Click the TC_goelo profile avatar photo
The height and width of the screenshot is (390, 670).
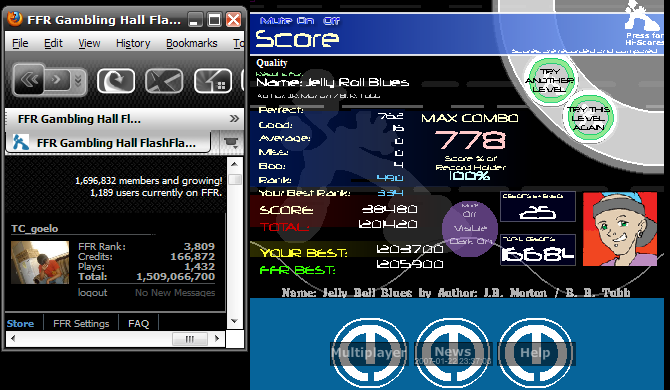click(40, 262)
